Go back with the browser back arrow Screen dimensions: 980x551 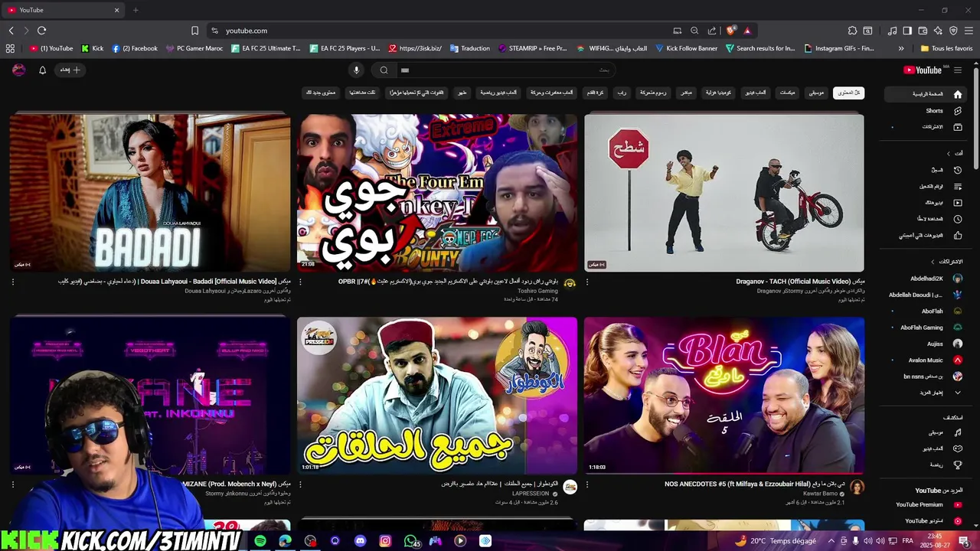(x=11, y=31)
